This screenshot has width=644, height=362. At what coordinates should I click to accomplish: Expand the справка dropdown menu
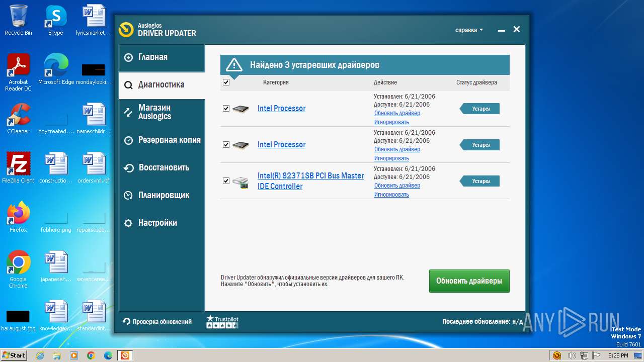tap(469, 30)
